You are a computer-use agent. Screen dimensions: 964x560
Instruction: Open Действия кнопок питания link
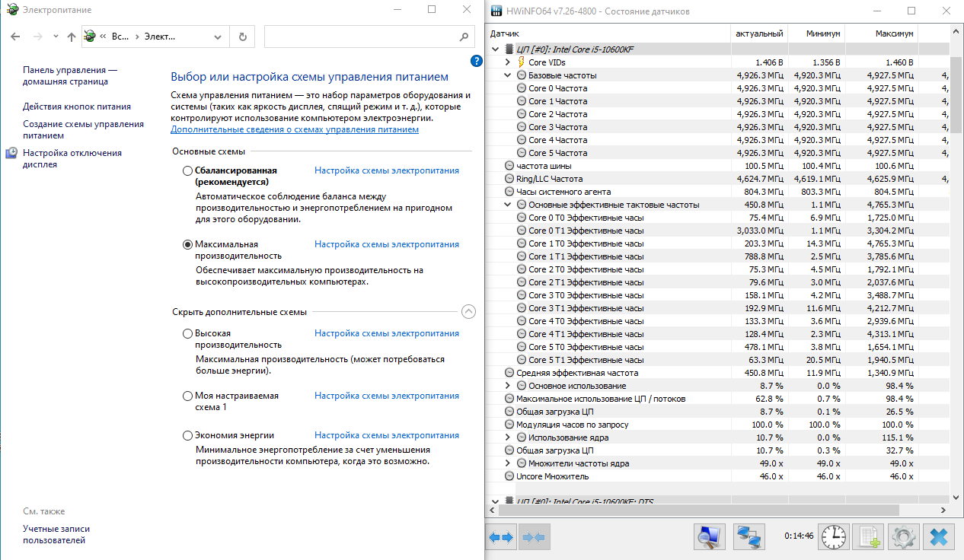tap(77, 107)
